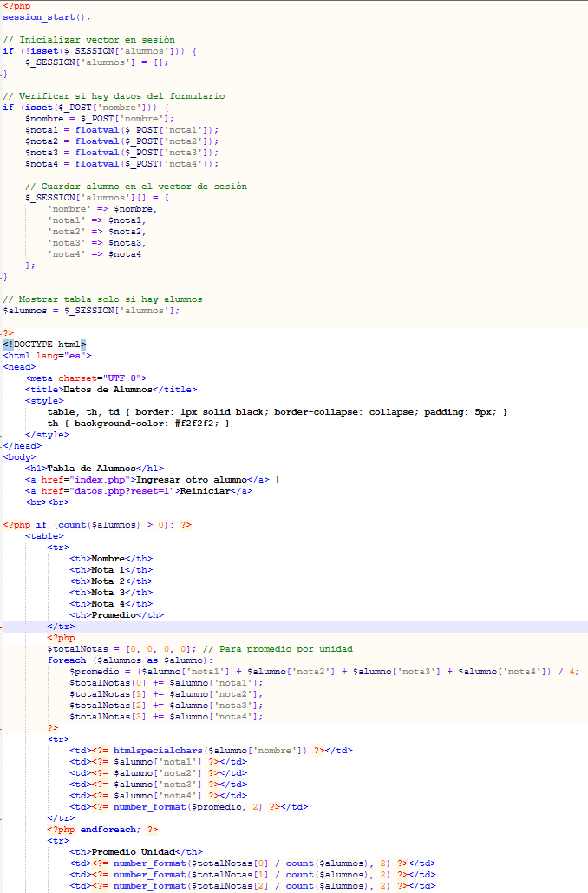The height and width of the screenshot is (893, 588).
Task: Click the <!DOCTYPE html> declaration
Action: [44, 344]
